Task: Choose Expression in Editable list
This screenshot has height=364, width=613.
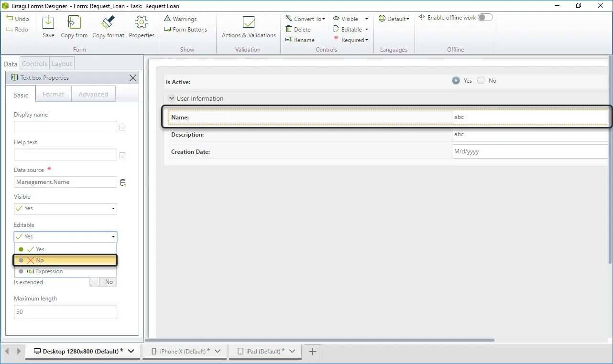Action: point(66,271)
